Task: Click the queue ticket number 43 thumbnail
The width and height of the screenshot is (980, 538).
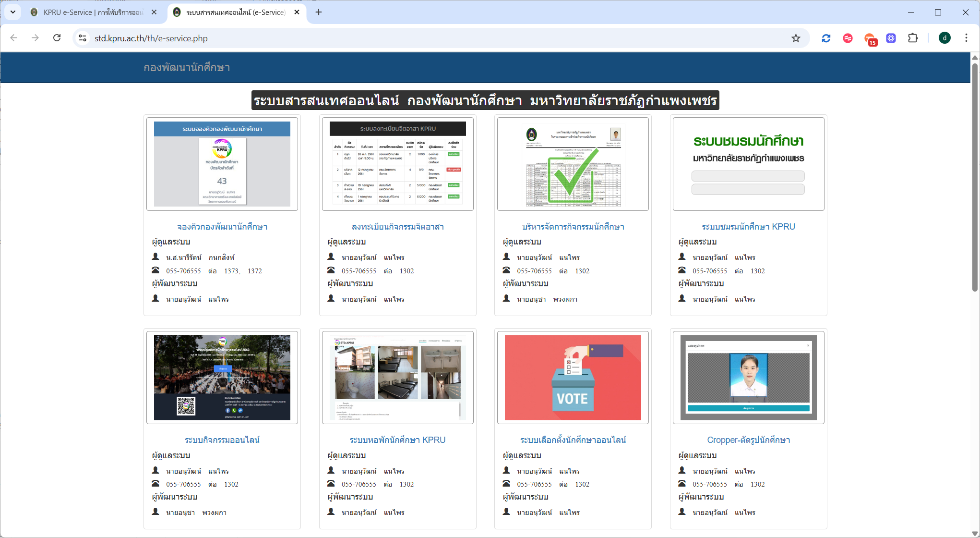Action: [222, 164]
